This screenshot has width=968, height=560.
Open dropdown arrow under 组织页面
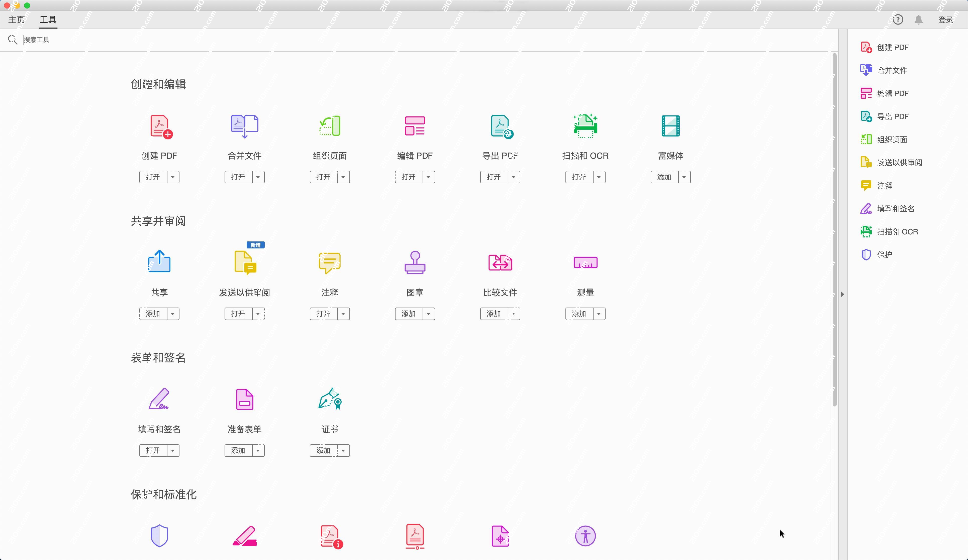[343, 177]
